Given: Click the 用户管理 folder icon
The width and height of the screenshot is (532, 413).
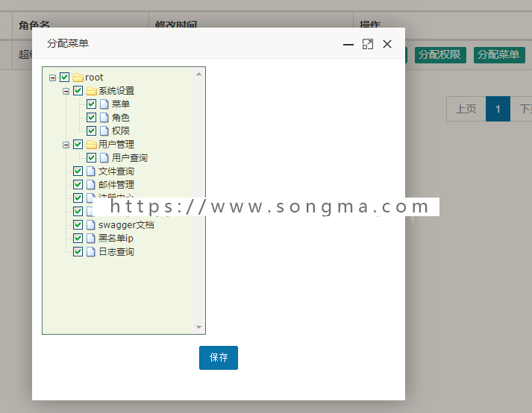Looking at the screenshot, I should coord(91,145).
